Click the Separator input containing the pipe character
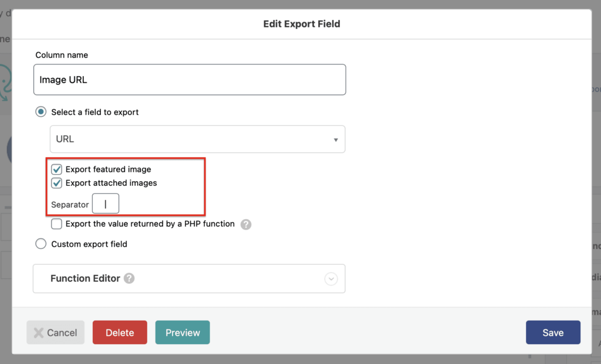 pyautogui.click(x=106, y=203)
